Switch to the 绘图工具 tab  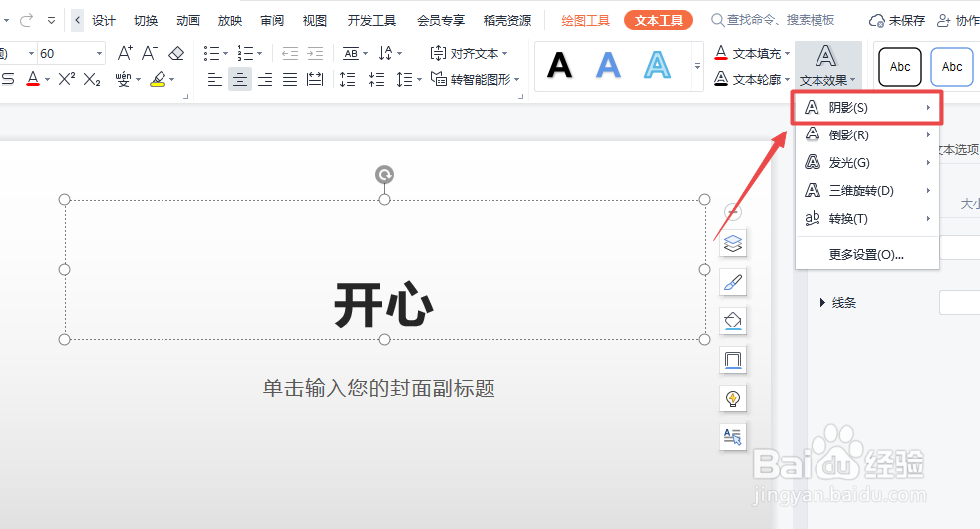pyautogui.click(x=585, y=21)
